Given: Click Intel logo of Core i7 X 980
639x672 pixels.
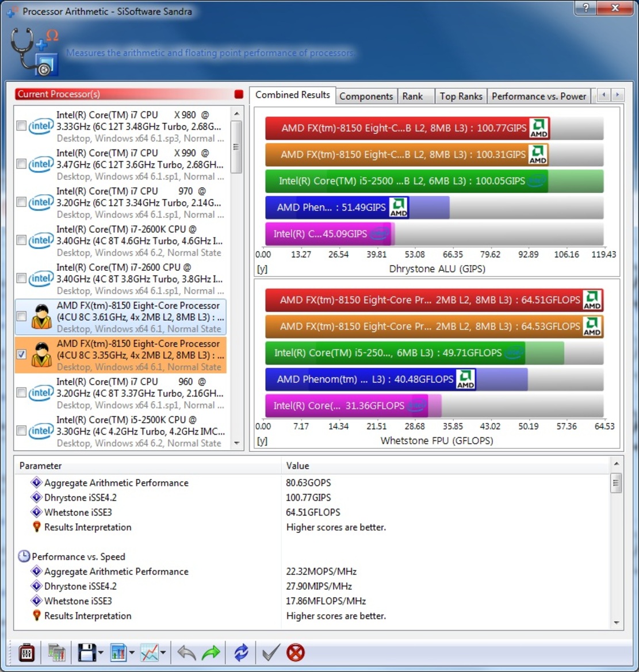Looking at the screenshot, I should coord(41,126).
